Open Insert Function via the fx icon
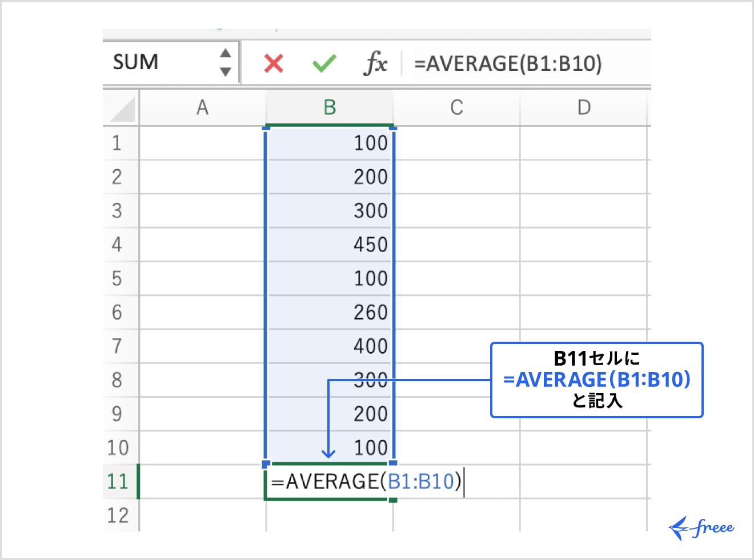The width and height of the screenshot is (754, 560). (376, 63)
